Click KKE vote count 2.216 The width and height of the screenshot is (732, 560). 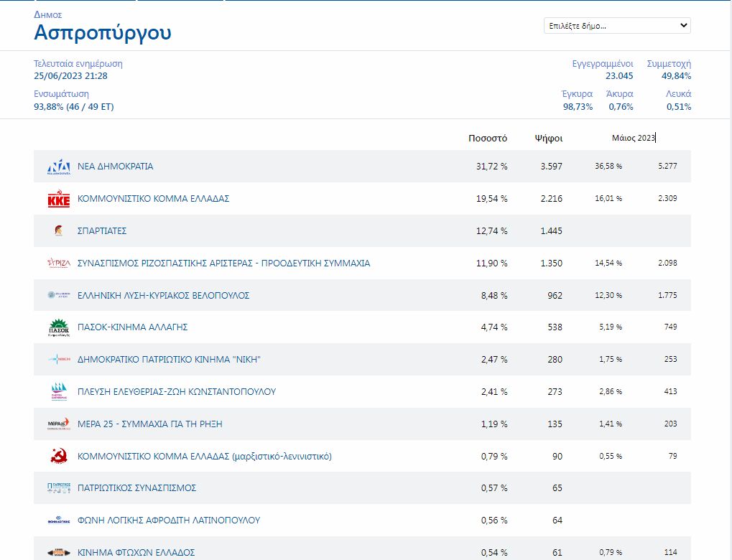pyautogui.click(x=551, y=199)
